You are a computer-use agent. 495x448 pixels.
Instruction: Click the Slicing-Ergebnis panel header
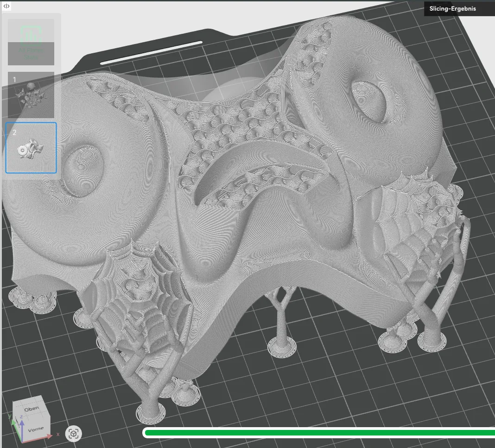point(459,8)
